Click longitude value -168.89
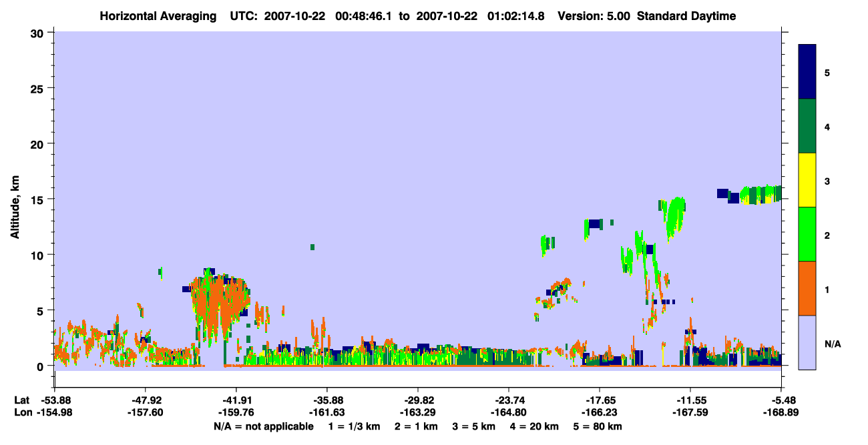868x445 pixels. click(781, 412)
